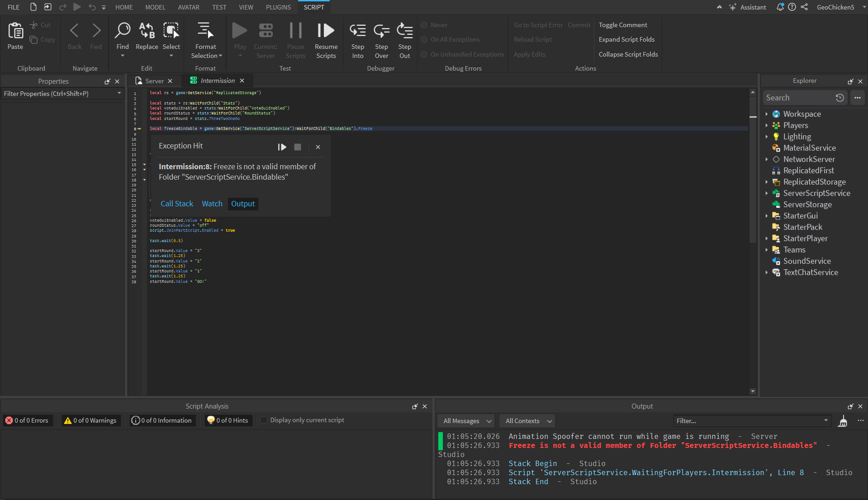Toggle the Errors filter in Script Analysis
Image resolution: width=868 pixels, height=500 pixels.
[x=27, y=420]
